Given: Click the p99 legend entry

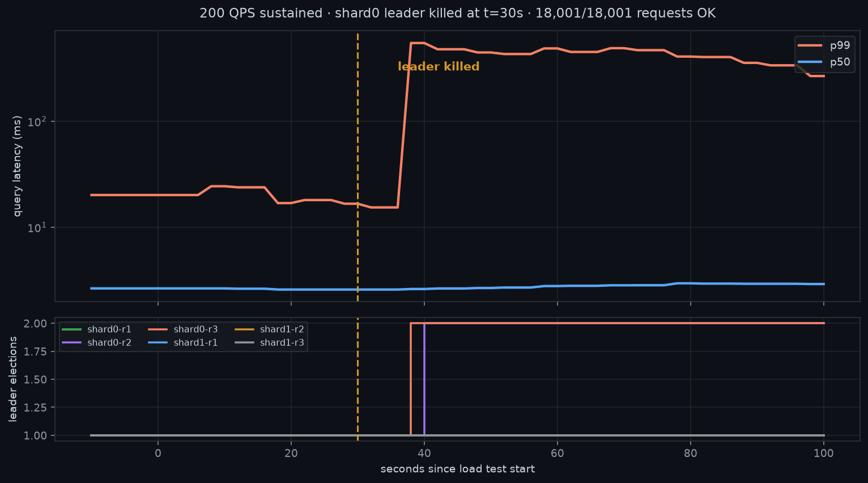Looking at the screenshot, I should tap(824, 45).
